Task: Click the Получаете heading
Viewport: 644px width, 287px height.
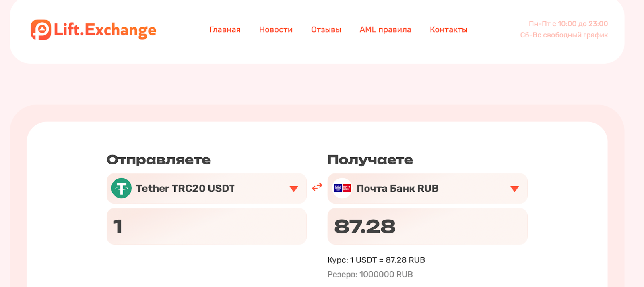Action: click(370, 160)
